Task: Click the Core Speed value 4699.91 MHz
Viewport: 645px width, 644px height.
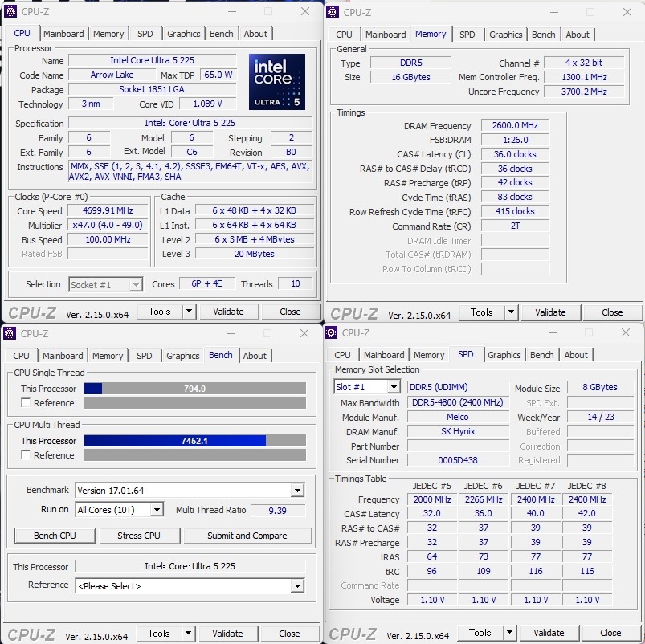Action: point(108,210)
